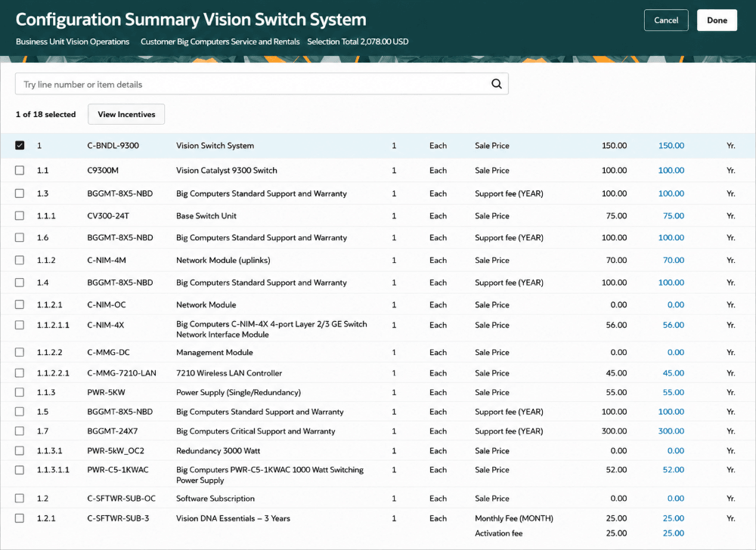Click 'Customer Big Computers Service and Rentals'
Screen dimensions: 756x550
coord(220,42)
